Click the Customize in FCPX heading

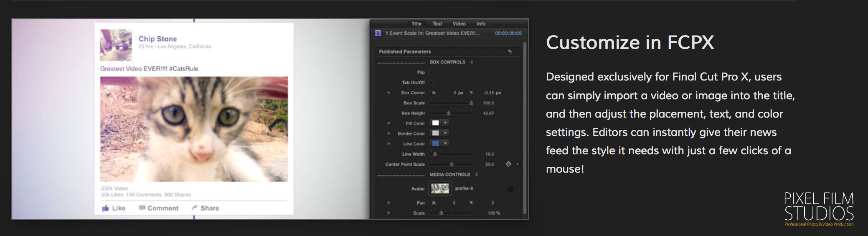tap(630, 43)
